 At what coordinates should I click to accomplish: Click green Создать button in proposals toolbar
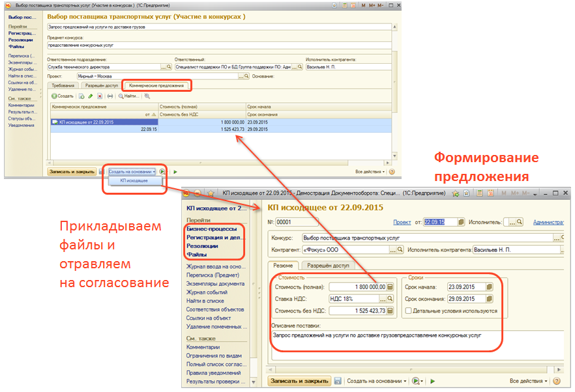coord(63,96)
